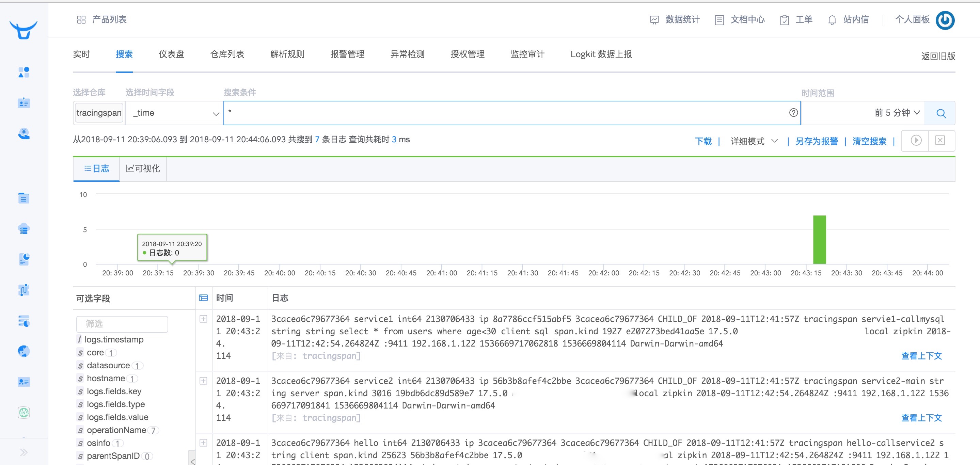Open Logkit 数据上报 tab
The image size is (980, 465).
[x=601, y=54]
